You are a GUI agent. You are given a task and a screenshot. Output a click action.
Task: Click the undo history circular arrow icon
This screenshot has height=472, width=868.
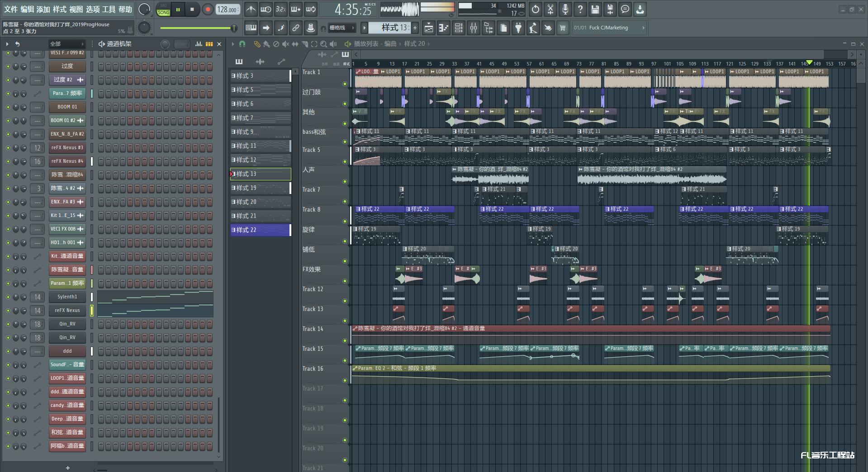coord(536,9)
